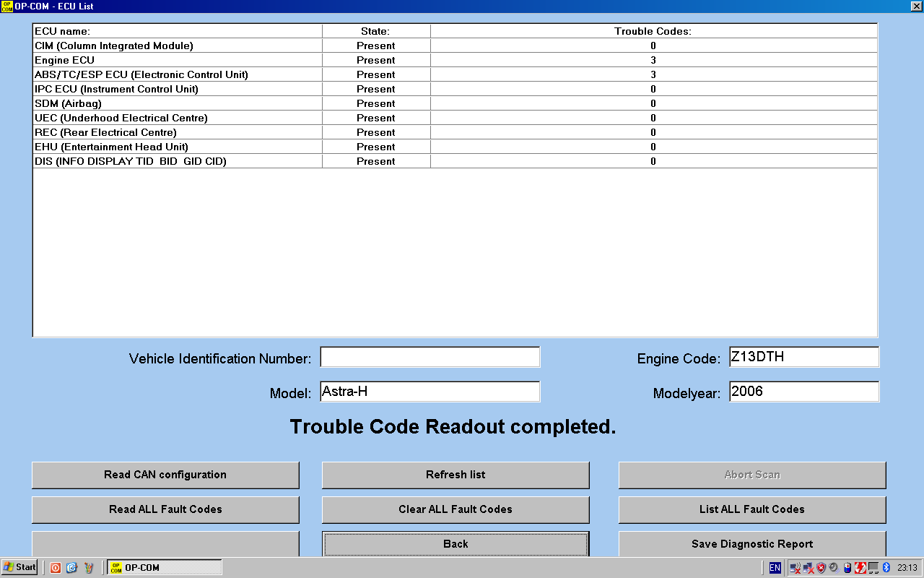Click the grayed Abort Scan button

click(752, 475)
